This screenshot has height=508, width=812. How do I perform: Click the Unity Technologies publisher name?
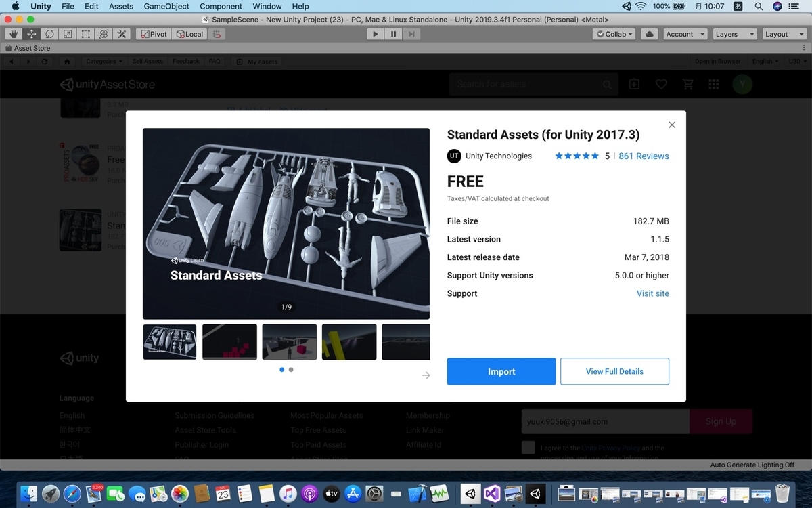[499, 156]
